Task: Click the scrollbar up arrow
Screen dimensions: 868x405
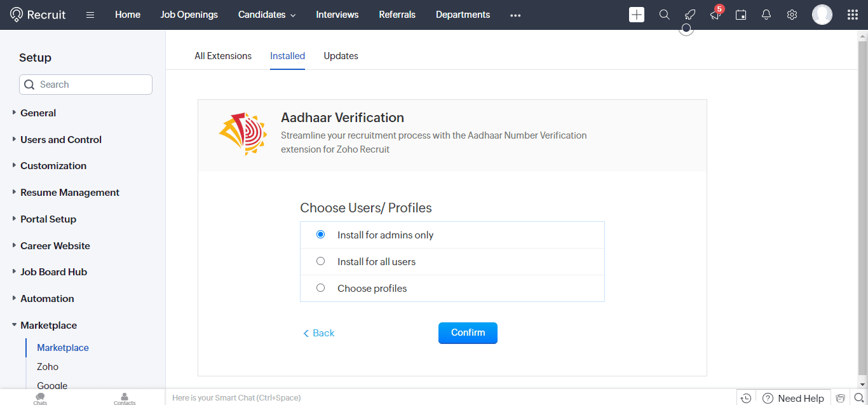Action: pos(862,35)
